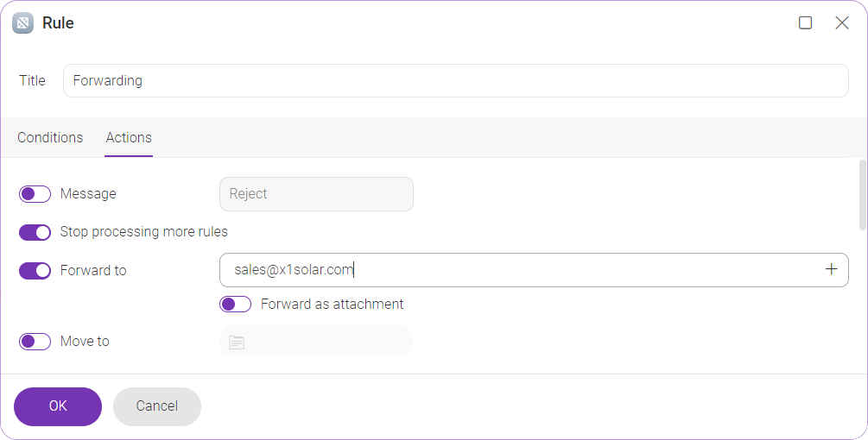This screenshot has height=440, width=868.
Task: Enable the Message action toggle
Action: pyautogui.click(x=35, y=194)
